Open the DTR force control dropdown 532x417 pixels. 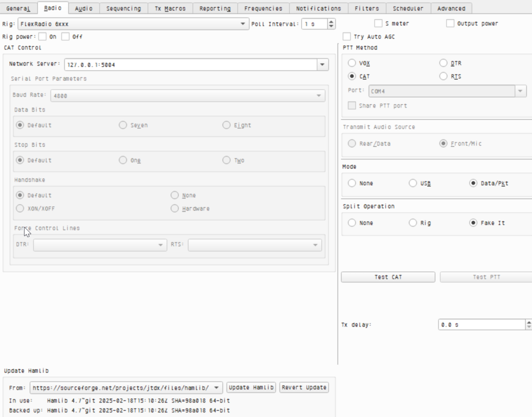click(x=100, y=245)
